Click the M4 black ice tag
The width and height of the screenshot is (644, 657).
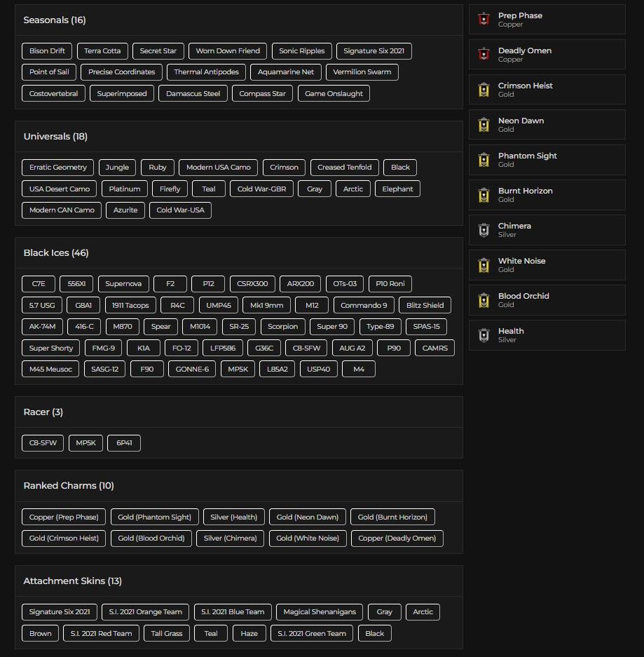[358, 369]
